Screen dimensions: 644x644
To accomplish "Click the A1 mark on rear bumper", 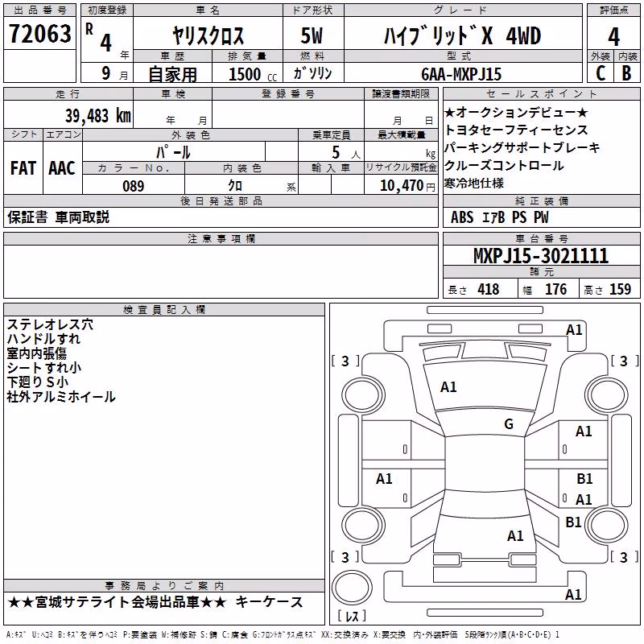I will (x=573, y=594).
